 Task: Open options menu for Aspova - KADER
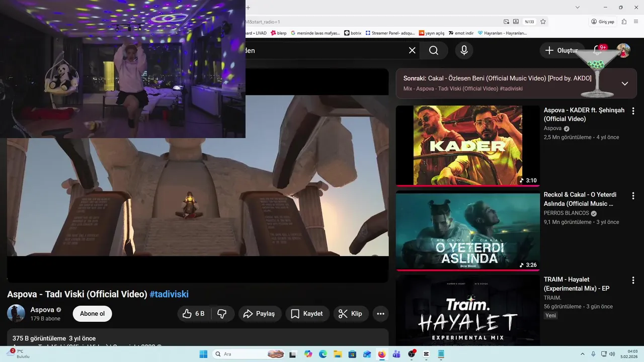[633, 111]
